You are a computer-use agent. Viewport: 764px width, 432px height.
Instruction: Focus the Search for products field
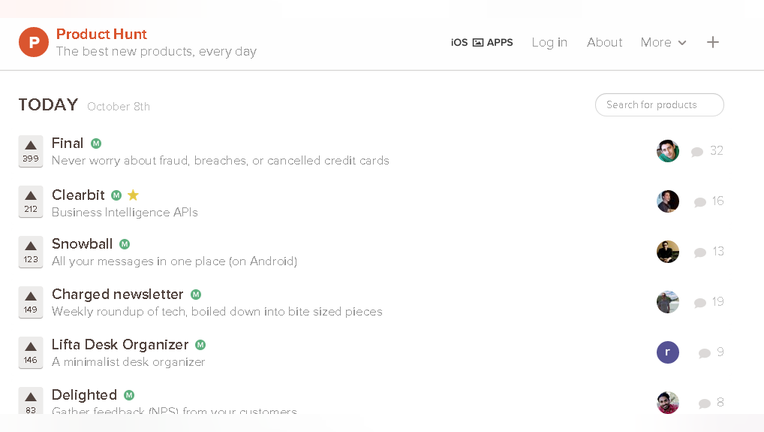659,105
